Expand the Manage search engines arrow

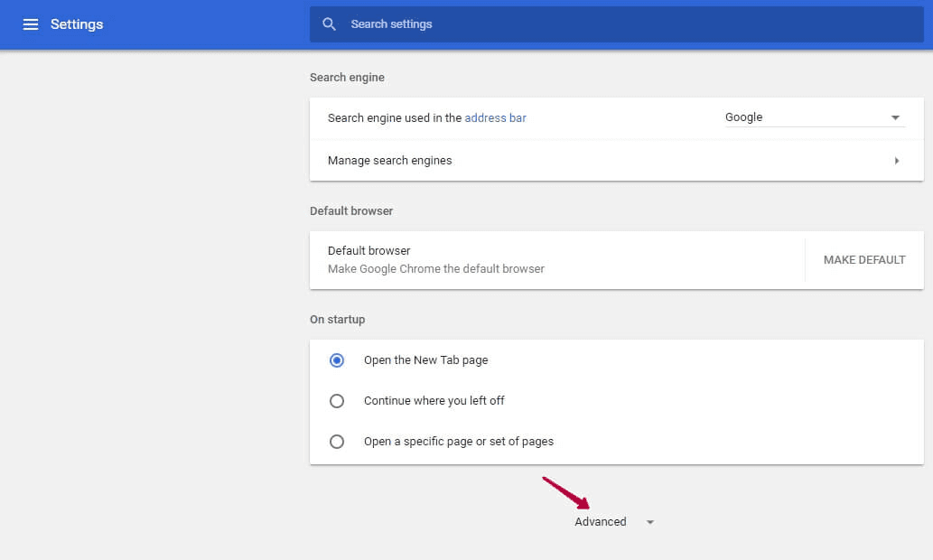897,160
